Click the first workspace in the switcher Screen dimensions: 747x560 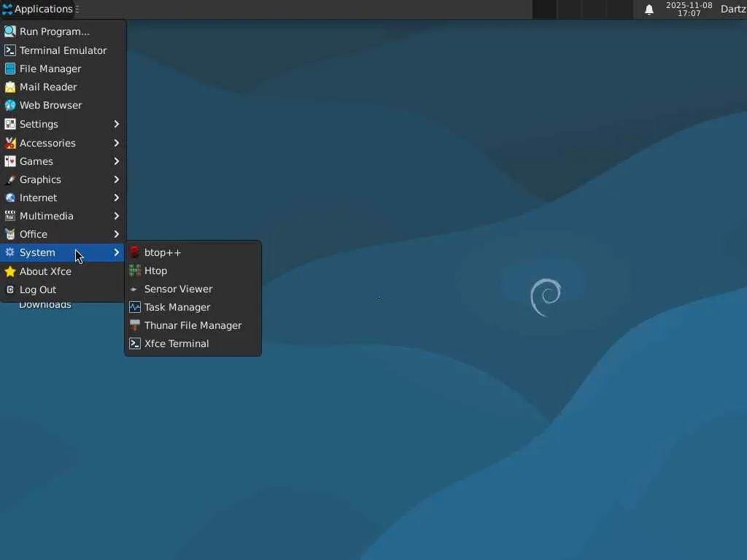[544, 9]
